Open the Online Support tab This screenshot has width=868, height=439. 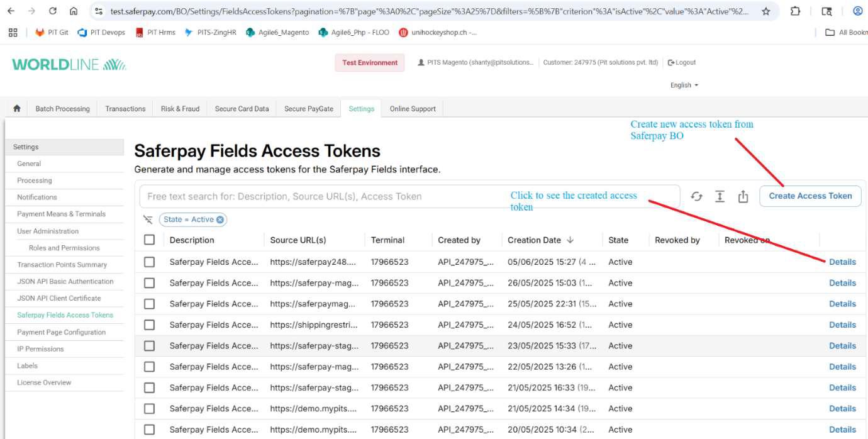pos(413,108)
